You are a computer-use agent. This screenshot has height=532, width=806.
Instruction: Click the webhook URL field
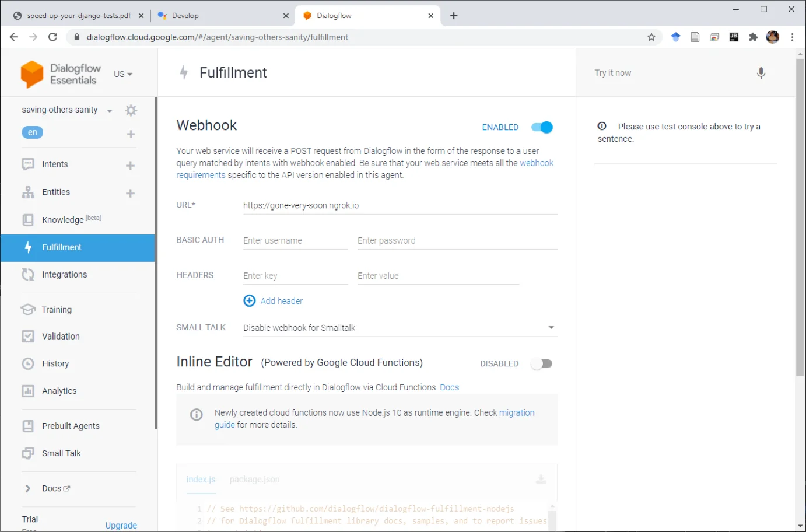coord(400,206)
